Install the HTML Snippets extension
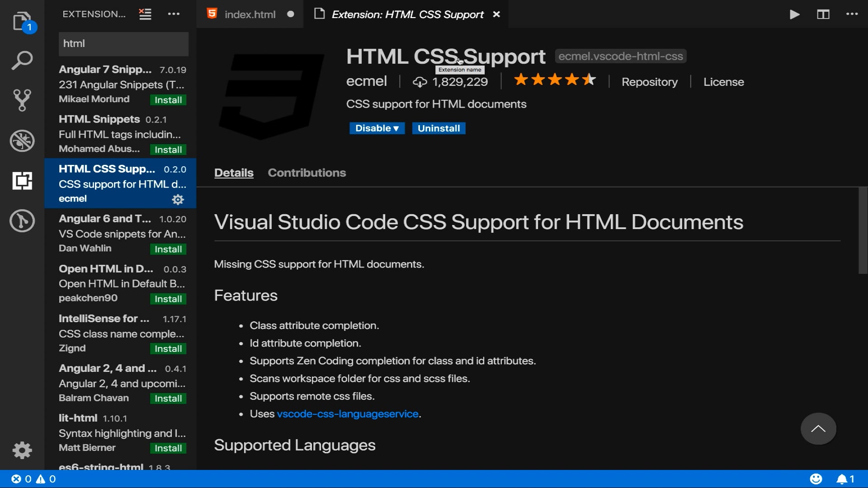The image size is (868, 488). click(x=168, y=150)
